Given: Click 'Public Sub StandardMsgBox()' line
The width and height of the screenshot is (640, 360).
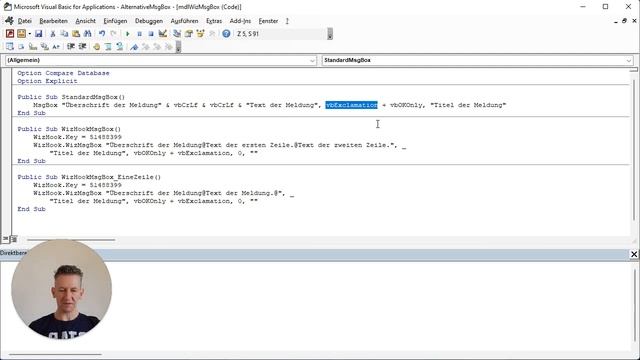Looking at the screenshot, I should pyautogui.click(x=71, y=97).
